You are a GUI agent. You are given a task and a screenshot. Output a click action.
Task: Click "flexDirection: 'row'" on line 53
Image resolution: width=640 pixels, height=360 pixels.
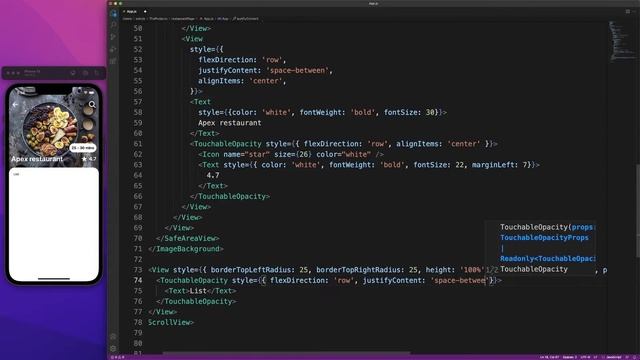pyautogui.click(x=240, y=60)
